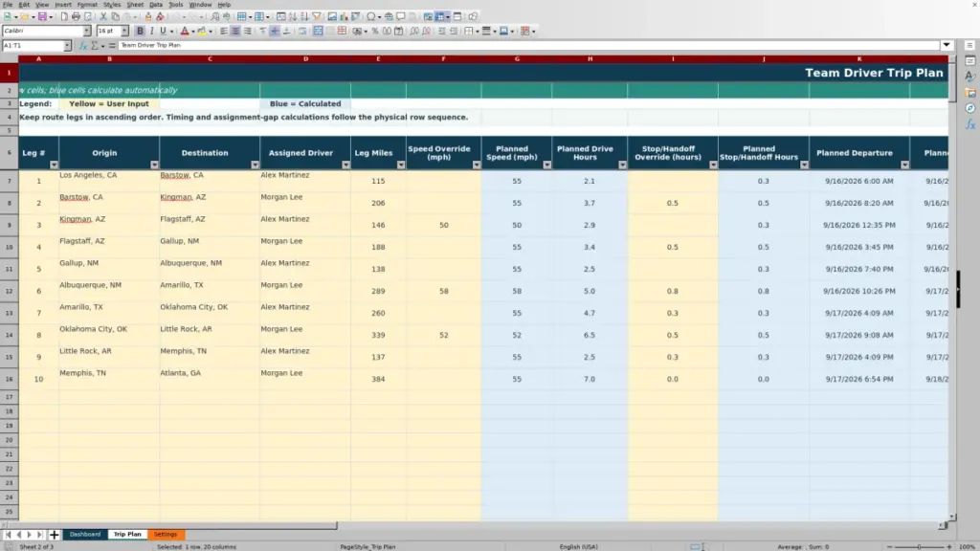The width and height of the screenshot is (980, 551).
Task: Open the sidebar Functions fx icon
Action: (x=970, y=124)
